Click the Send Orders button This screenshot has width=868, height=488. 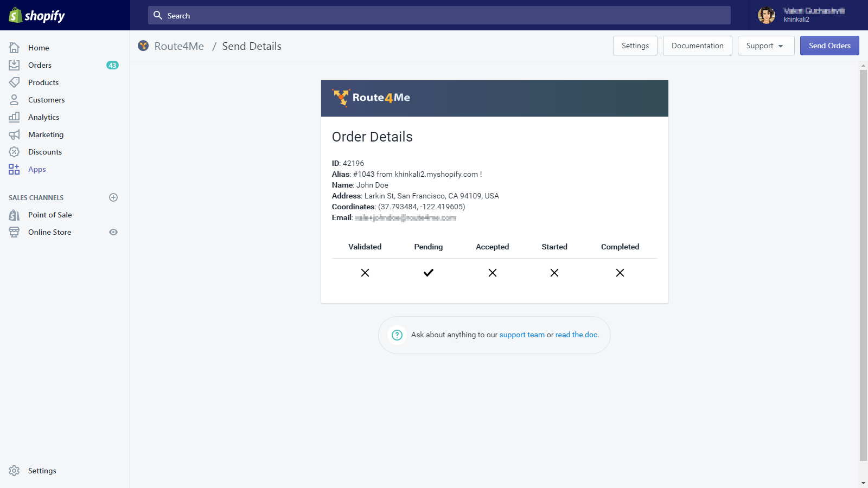[x=829, y=46]
